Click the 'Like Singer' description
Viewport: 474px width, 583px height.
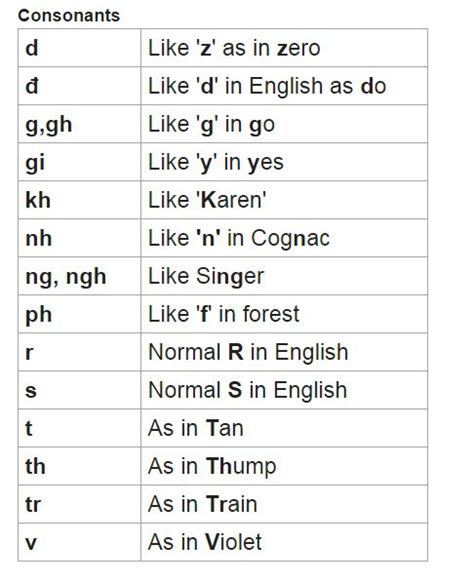(206, 277)
